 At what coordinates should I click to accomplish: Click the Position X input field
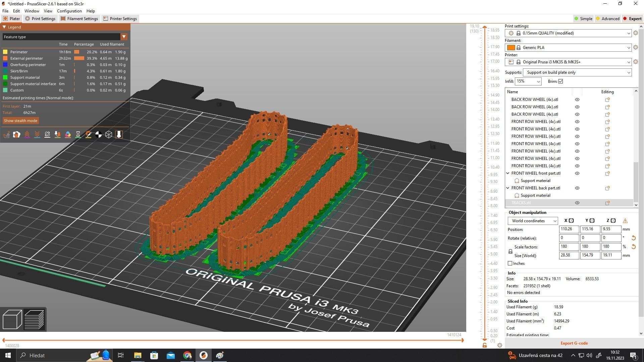pos(569,229)
